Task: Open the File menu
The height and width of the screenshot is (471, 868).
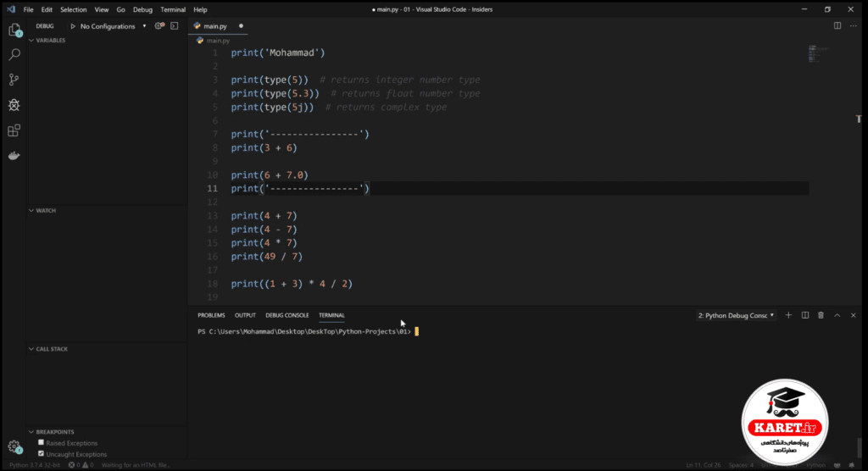Action: coord(28,9)
